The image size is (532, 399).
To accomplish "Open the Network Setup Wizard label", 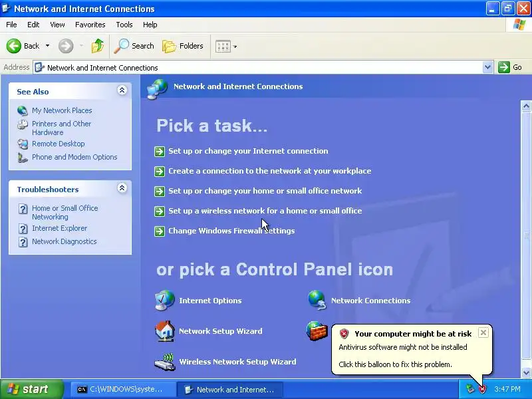I will (221, 331).
